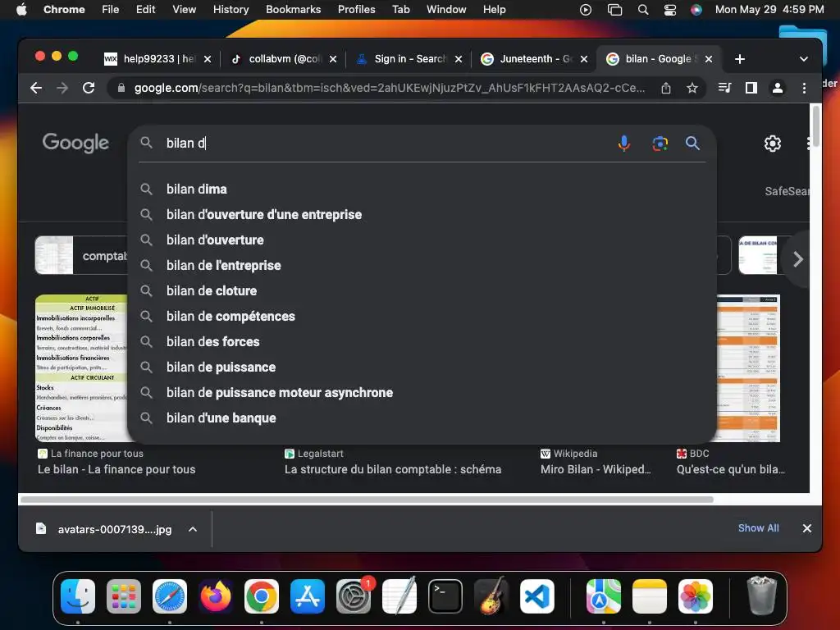This screenshot has width=840, height=630.
Task: Select suggestion 'bilan dima'
Action: point(422,189)
